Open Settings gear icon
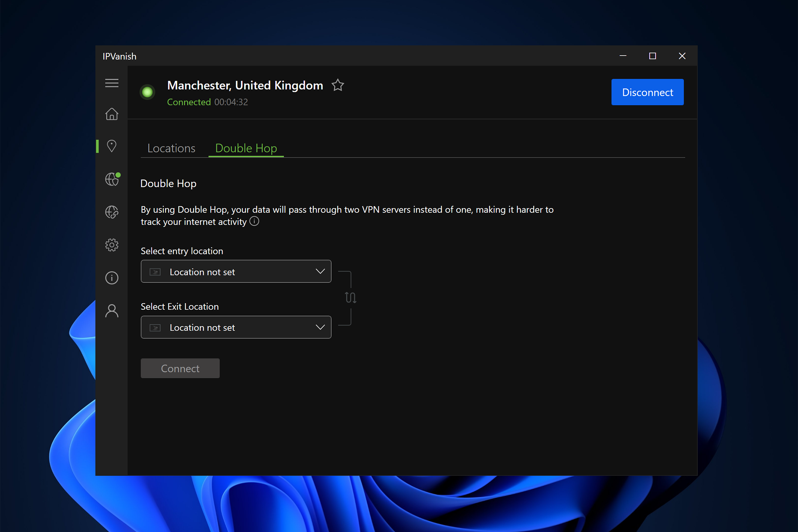 click(112, 245)
